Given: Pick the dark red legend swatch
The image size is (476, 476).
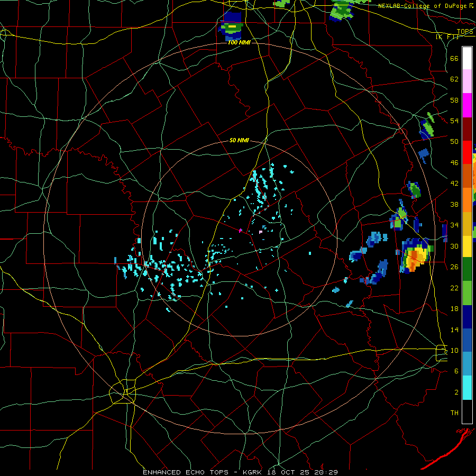Looking at the screenshot, I should (x=467, y=129).
